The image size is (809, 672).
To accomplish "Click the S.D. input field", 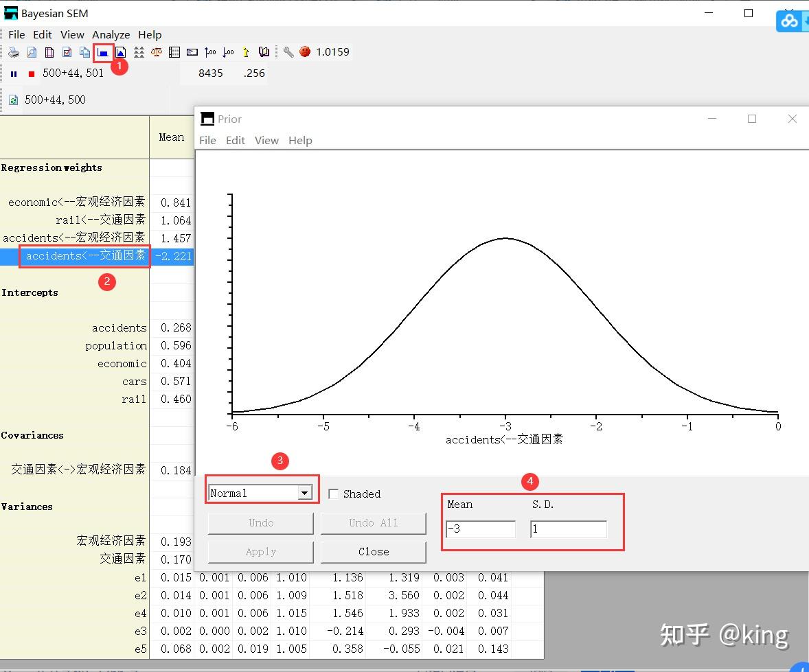I will [568, 529].
